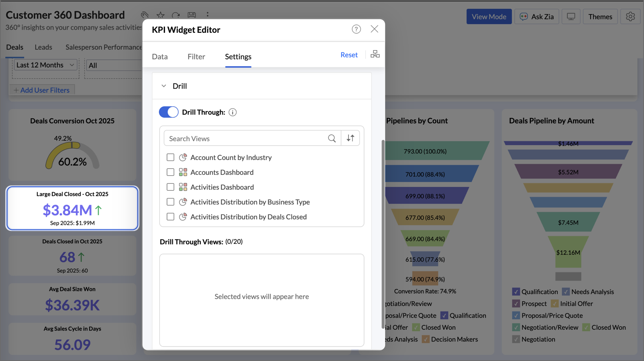
Task: Click the Search Views input field
Action: click(245, 138)
